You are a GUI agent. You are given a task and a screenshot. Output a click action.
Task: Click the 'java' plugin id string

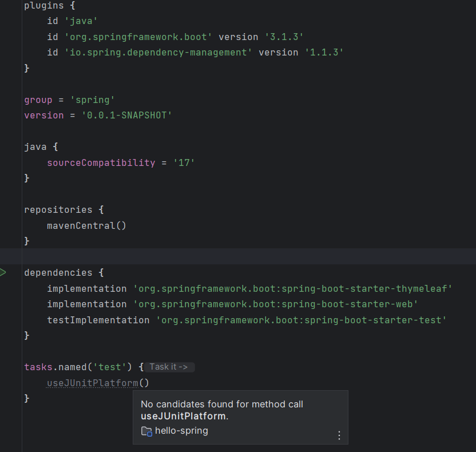pyautogui.click(x=84, y=21)
